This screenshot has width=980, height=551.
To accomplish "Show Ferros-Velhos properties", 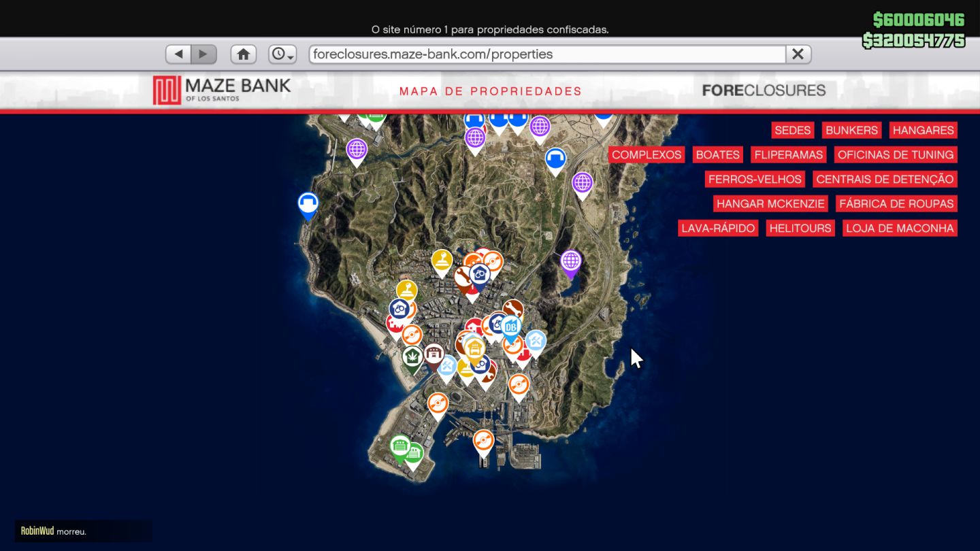I will (x=755, y=179).
